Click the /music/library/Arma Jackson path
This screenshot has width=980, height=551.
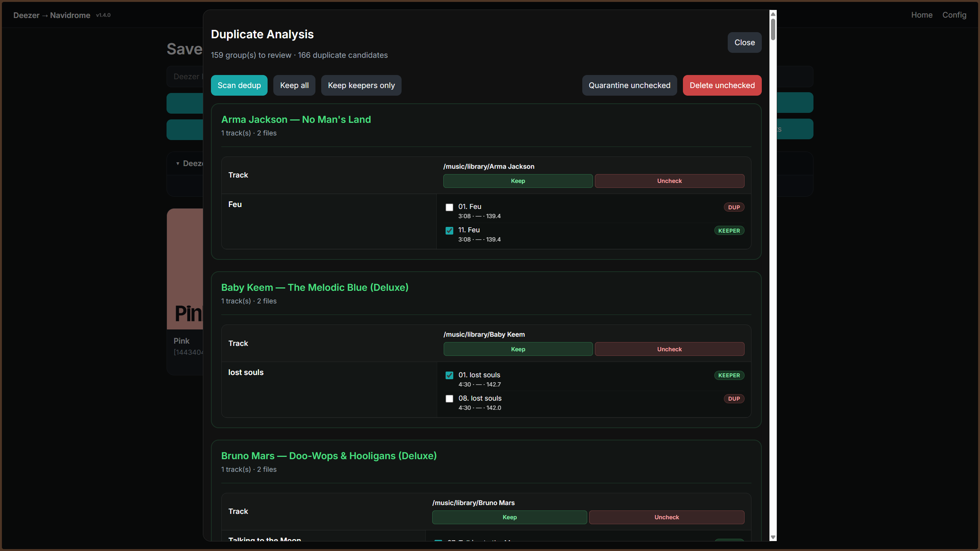[x=489, y=166]
